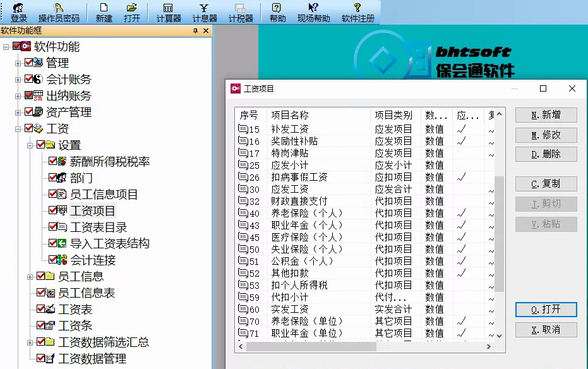Expand the 管理 tree node
Image resolution: width=588 pixels, height=369 pixels.
tap(19, 63)
